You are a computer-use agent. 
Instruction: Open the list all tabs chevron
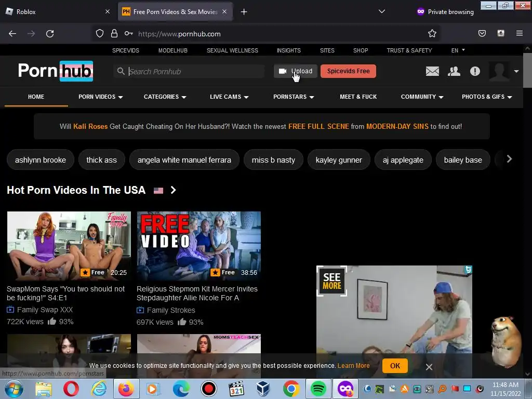pyautogui.click(x=382, y=11)
